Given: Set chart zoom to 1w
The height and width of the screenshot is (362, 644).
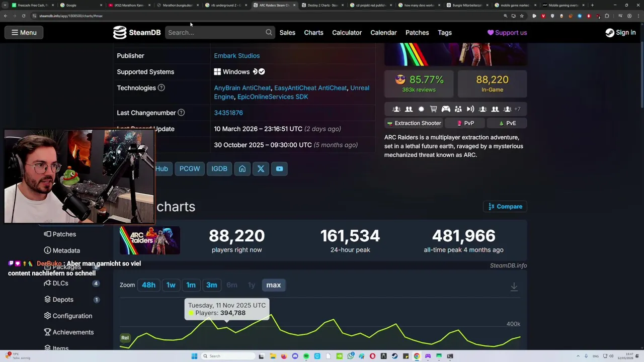Looking at the screenshot, I should pyautogui.click(x=171, y=285).
